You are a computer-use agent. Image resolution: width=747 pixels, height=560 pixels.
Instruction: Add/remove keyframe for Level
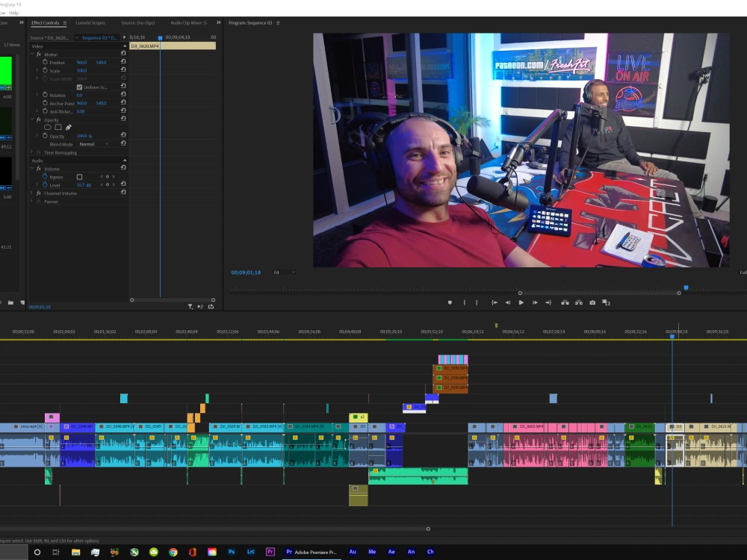click(107, 184)
